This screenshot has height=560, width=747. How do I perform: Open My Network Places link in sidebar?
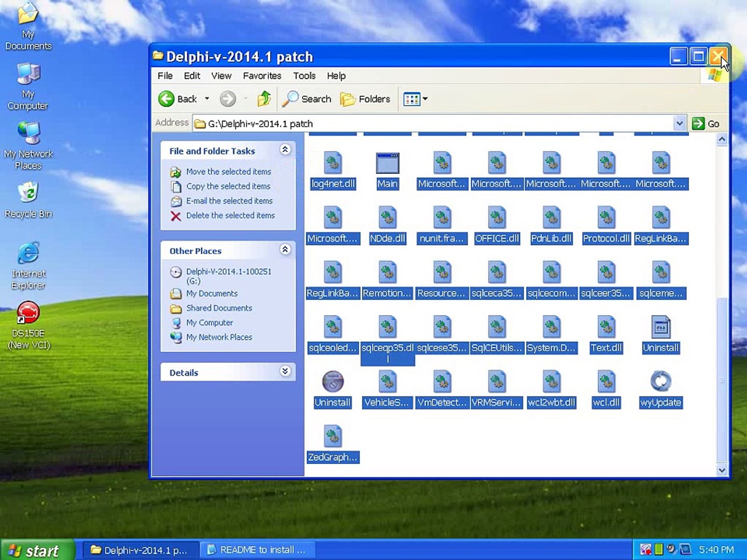click(219, 337)
